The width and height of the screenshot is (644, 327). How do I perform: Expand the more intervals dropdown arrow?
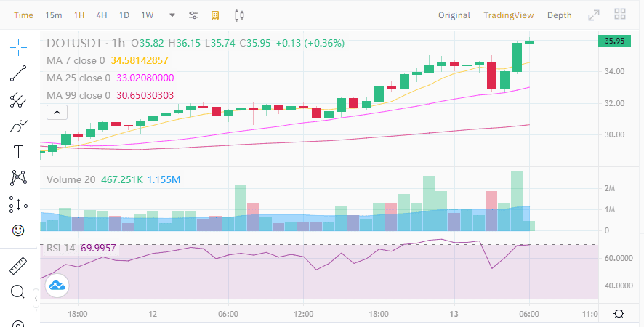[x=172, y=15]
